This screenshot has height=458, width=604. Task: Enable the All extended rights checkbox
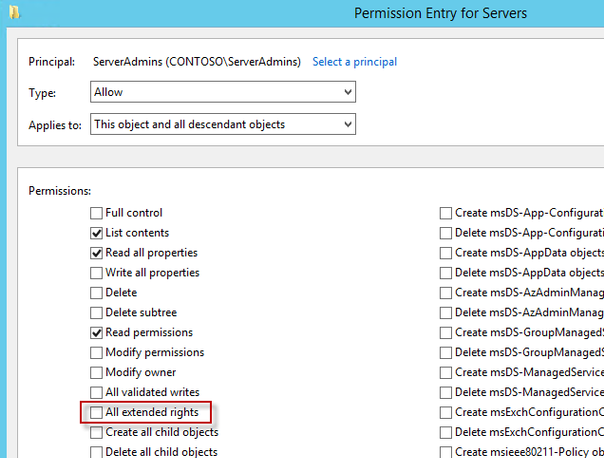[97, 413]
